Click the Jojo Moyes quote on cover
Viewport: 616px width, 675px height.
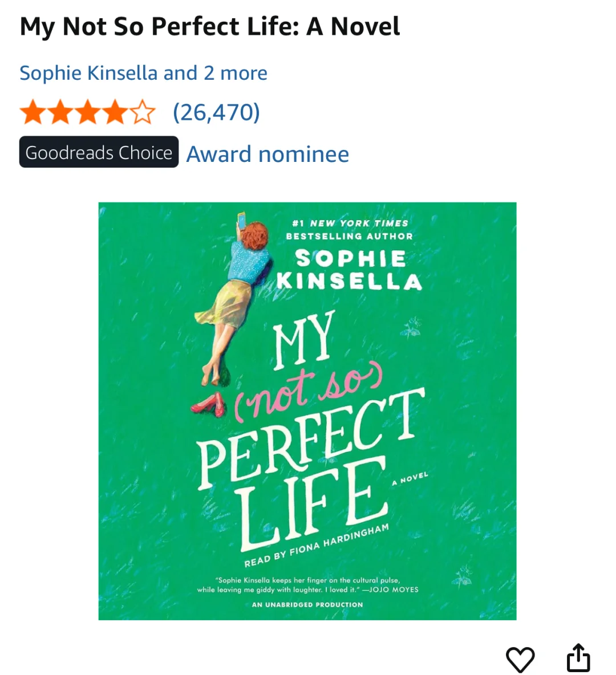pos(307,585)
